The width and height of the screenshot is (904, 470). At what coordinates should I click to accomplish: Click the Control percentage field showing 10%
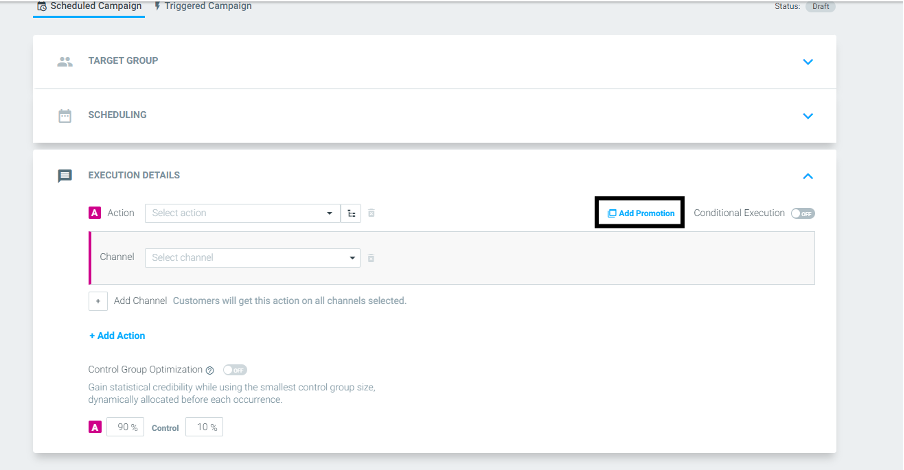[204, 427]
